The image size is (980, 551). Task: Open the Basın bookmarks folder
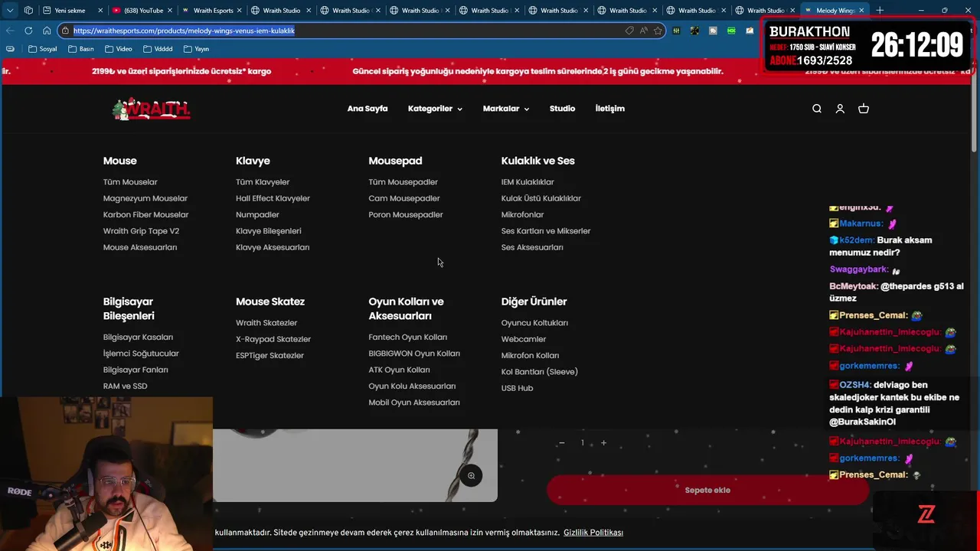click(x=81, y=49)
